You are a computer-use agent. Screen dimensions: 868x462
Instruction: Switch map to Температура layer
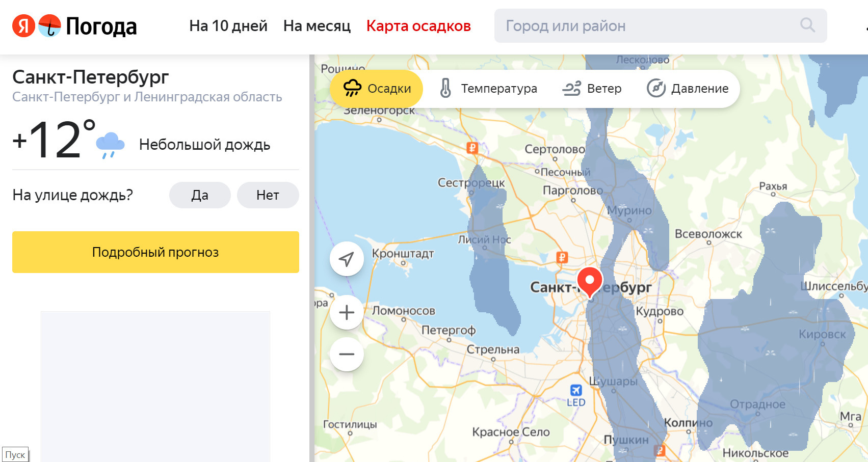pyautogui.click(x=488, y=89)
